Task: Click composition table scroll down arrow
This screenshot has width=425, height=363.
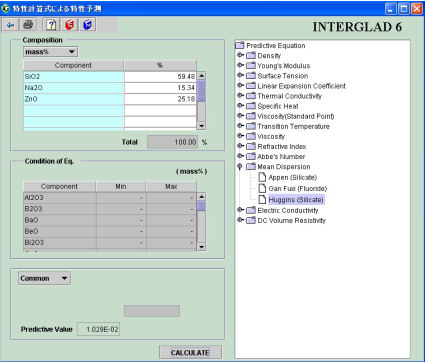Action: click(x=201, y=126)
